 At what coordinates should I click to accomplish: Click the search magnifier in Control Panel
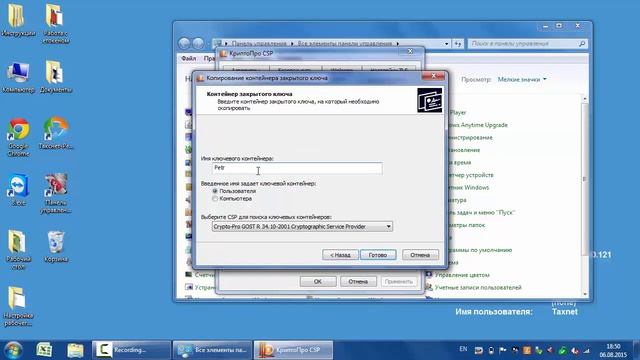(582, 44)
